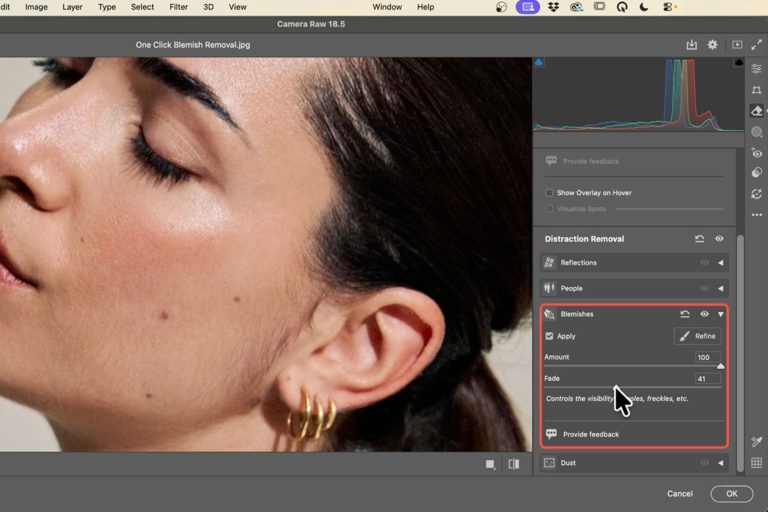Click the Refine brush button
The width and height of the screenshot is (768, 512).
pyautogui.click(x=697, y=336)
